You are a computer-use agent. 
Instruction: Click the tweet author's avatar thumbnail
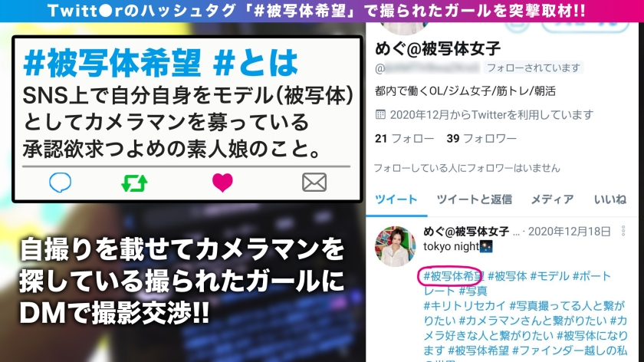[x=395, y=246]
